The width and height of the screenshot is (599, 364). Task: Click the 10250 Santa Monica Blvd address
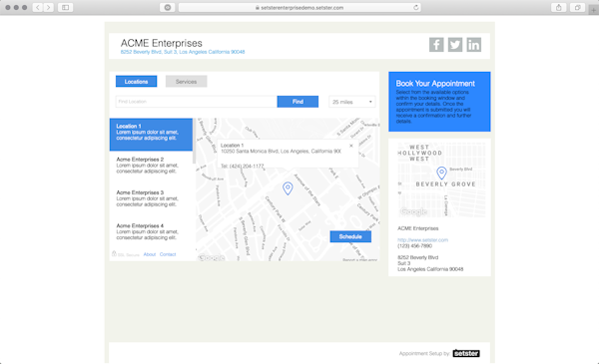281,152
